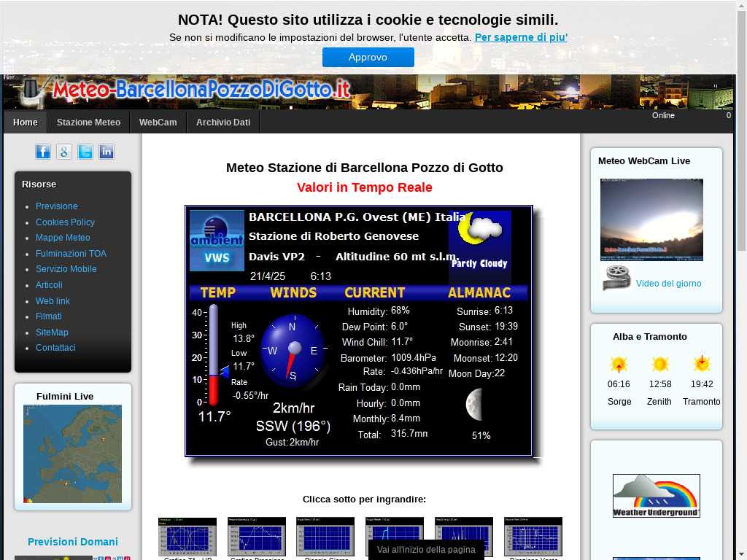Screen dimensions: 747x560
Task: Enlarge the Direzione Vento chart thumbnail
Action: click(x=533, y=537)
